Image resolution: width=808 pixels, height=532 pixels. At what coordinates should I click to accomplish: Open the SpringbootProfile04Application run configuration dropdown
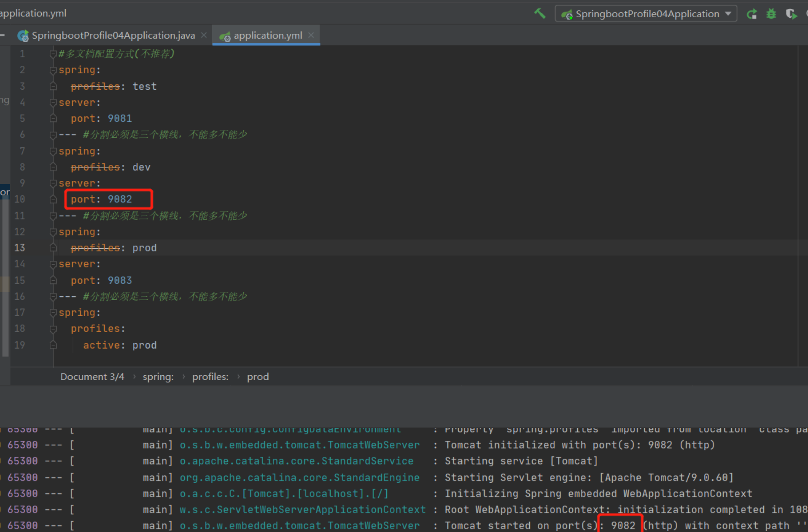click(646, 14)
